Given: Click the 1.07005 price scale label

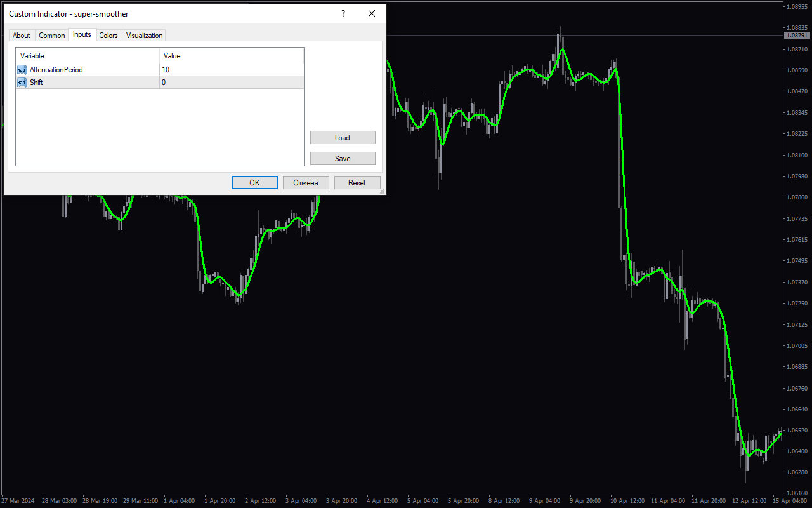Looking at the screenshot, I should (x=796, y=346).
